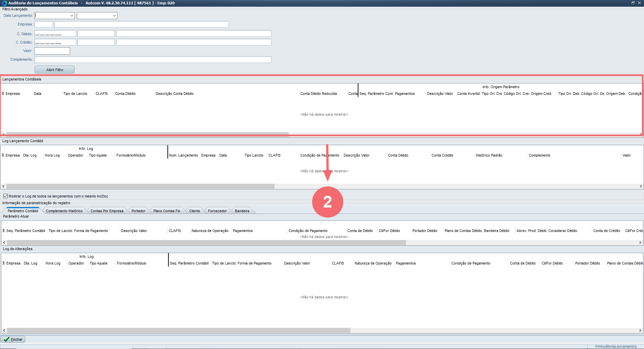Click the Complemento input field
The height and width of the screenshot is (349, 644).
tap(153, 60)
